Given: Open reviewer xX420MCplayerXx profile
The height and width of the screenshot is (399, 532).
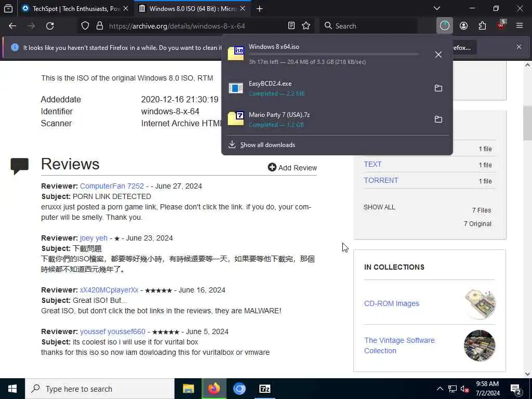Looking at the screenshot, I should [109, 290].
